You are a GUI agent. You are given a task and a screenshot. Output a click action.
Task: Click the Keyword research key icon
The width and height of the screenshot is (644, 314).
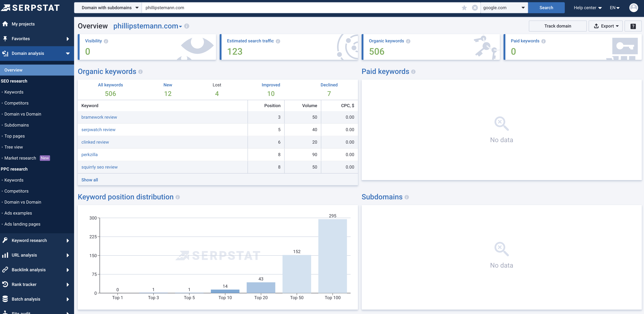coord(5,240)
